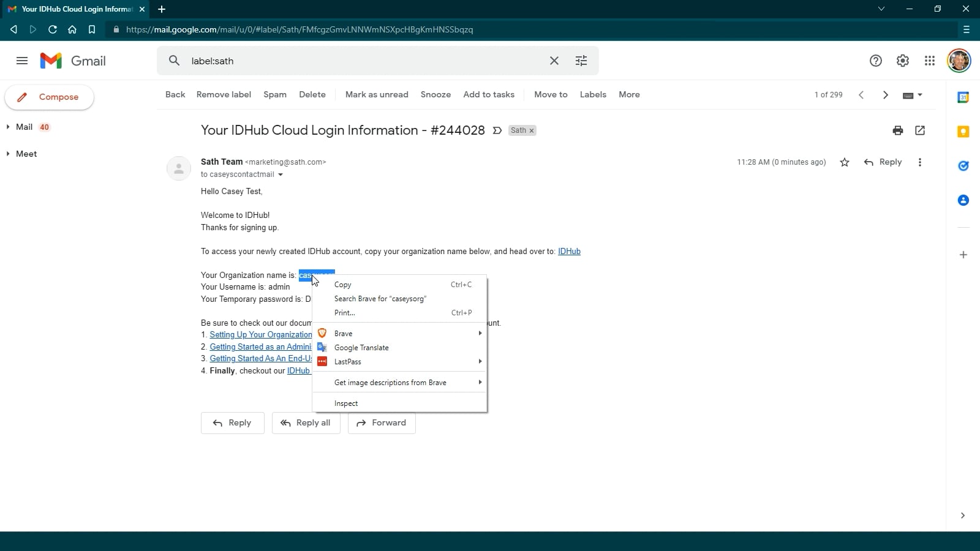Image resolution: width=980 pixels, height=551 pixels.
Task: Open the input tools keyboard dropdown
Action: tap(913, 95)
